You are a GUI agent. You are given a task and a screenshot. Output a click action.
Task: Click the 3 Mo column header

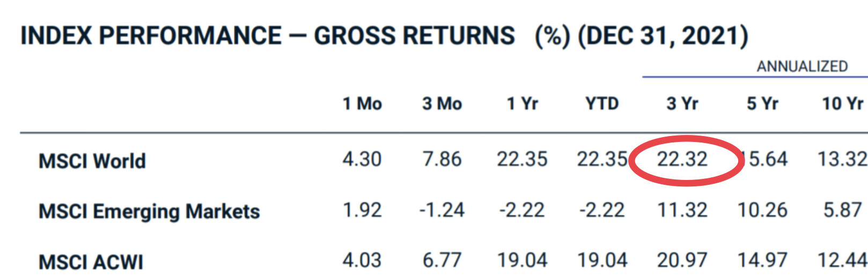tap(442, 103)
